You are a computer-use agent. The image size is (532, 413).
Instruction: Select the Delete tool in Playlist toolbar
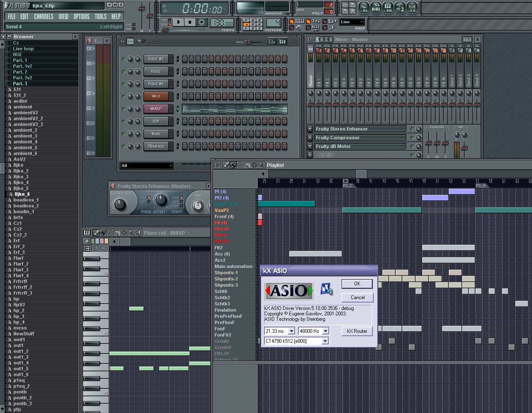[x=240, y=165]
